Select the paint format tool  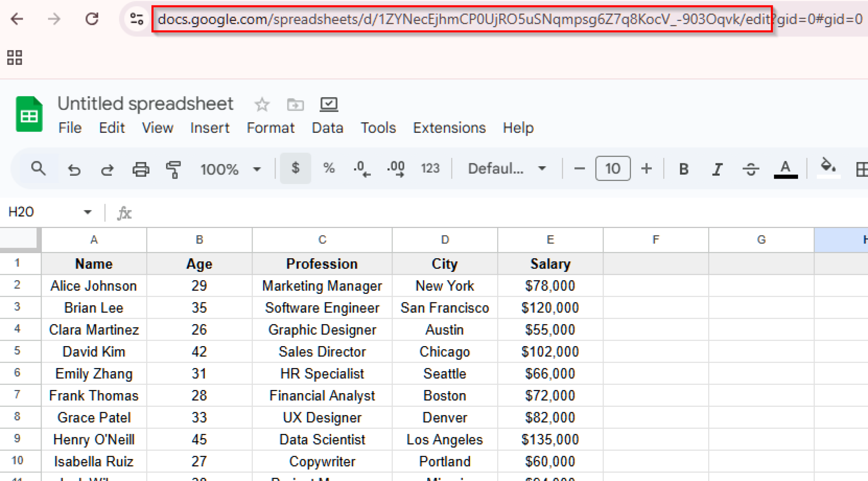pyautogui.click(x=174, y=168)
